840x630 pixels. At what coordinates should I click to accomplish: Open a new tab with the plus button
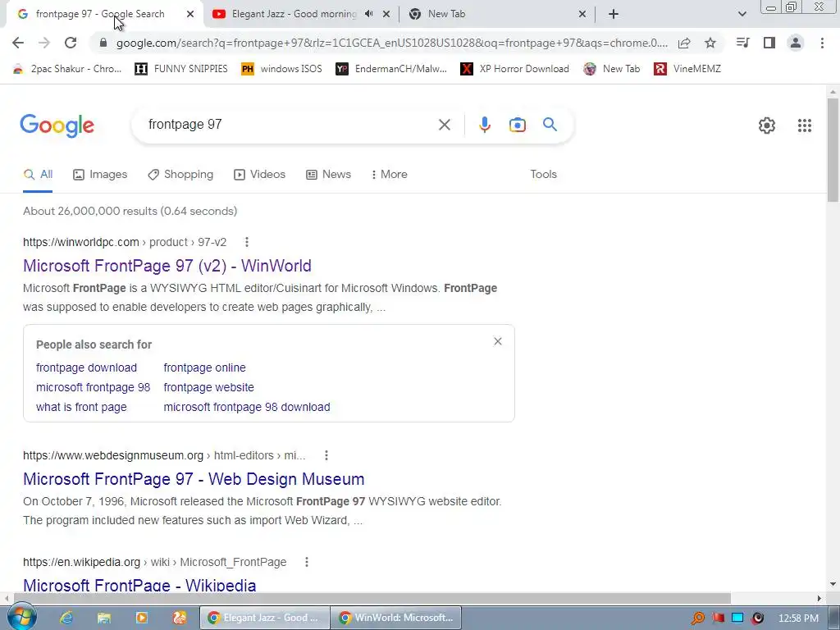click(x=614, y=14)
